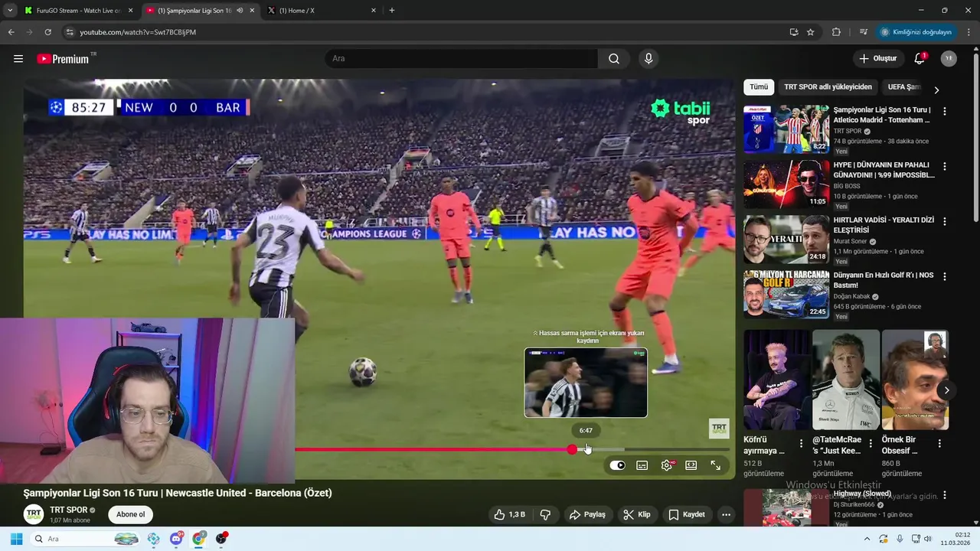Show next Shorts with arrow
Screen dimensions: 980x551
(946, 390)
